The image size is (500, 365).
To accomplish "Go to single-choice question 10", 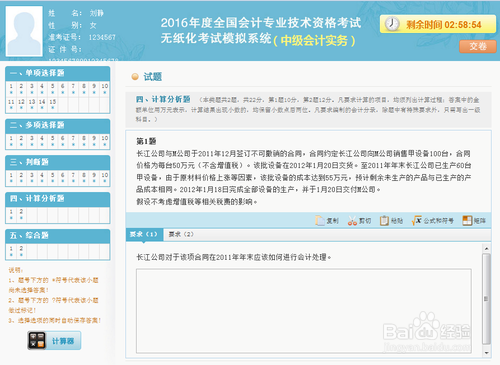I will click(x=105, y=89).
